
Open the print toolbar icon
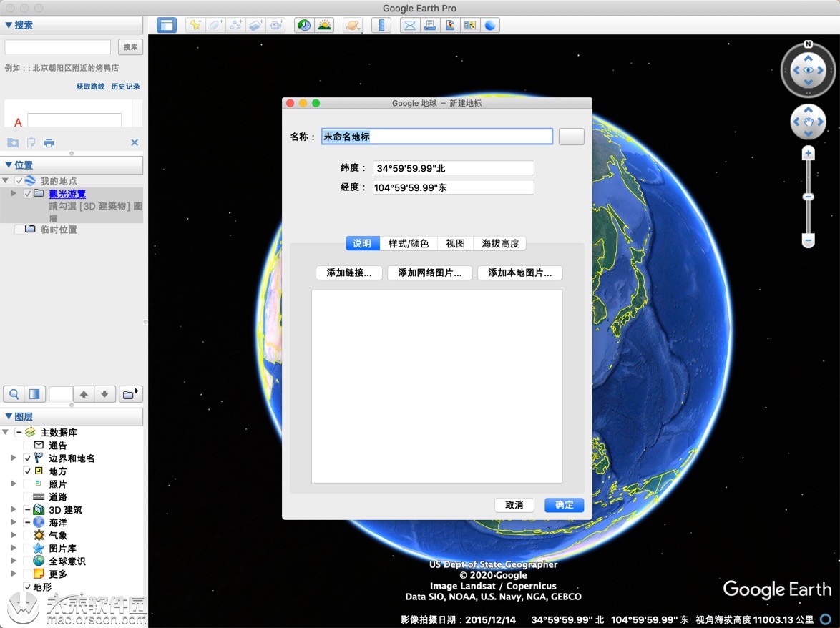[429, 25]
